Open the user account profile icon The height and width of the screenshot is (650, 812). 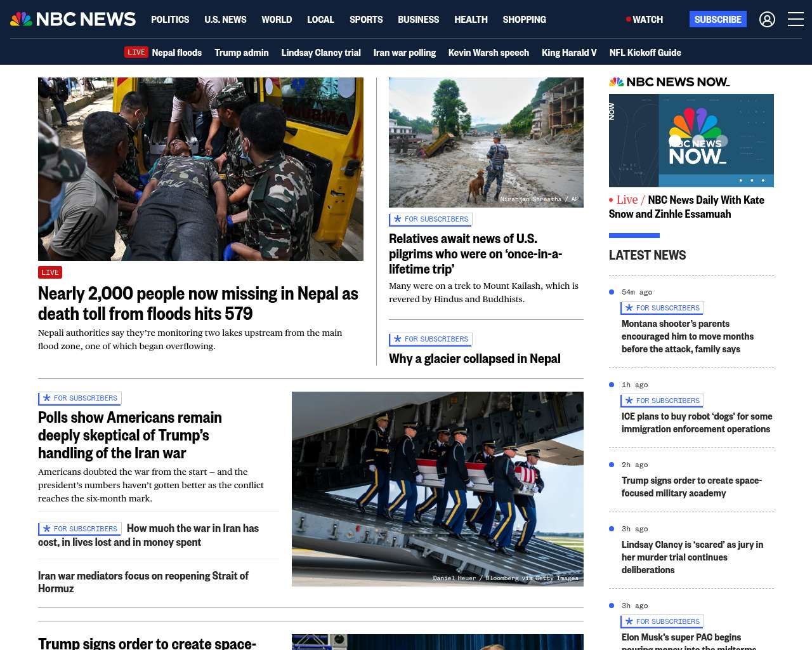tap(767, 20)
